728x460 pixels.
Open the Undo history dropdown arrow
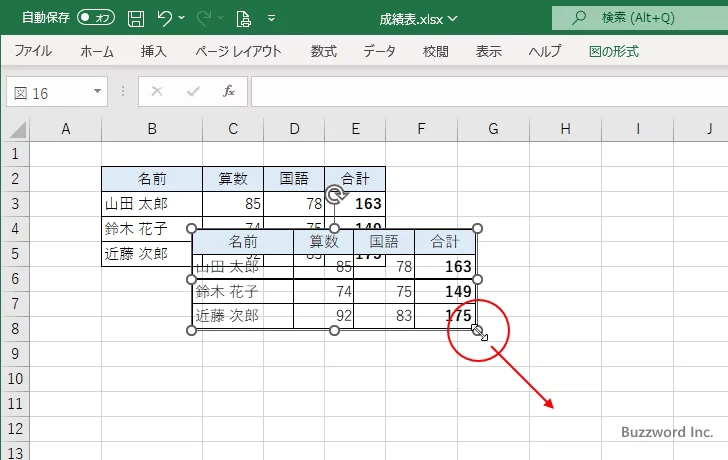click(x=182, y=18)
